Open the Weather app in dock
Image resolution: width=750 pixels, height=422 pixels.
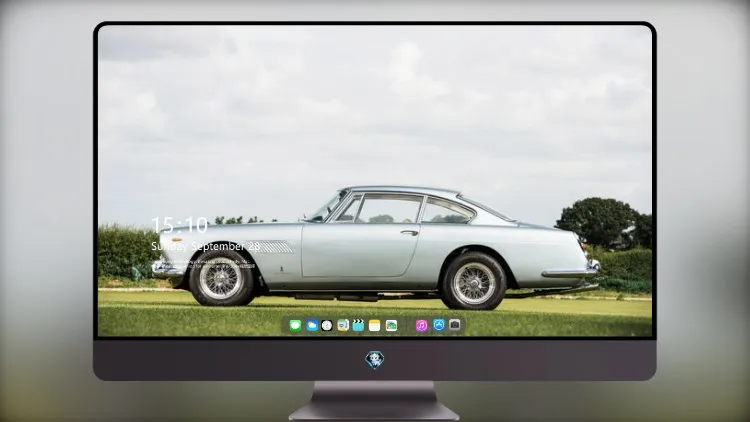coord(312,326)
